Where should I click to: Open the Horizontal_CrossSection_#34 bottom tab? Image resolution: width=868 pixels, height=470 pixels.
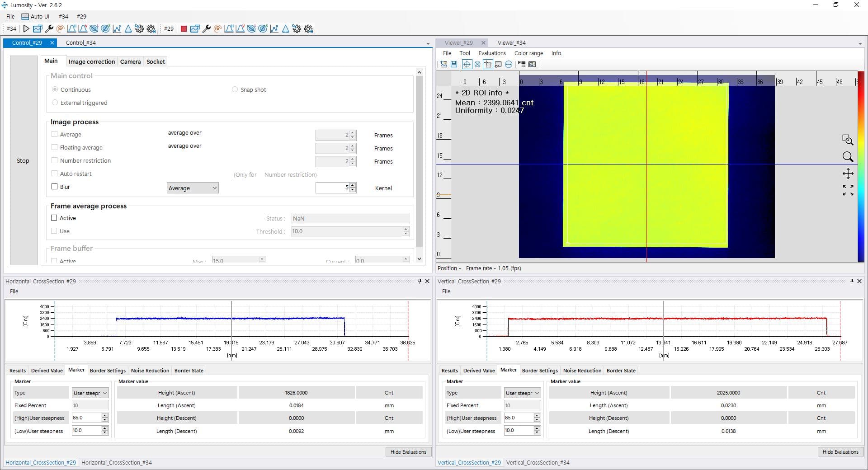117,463
